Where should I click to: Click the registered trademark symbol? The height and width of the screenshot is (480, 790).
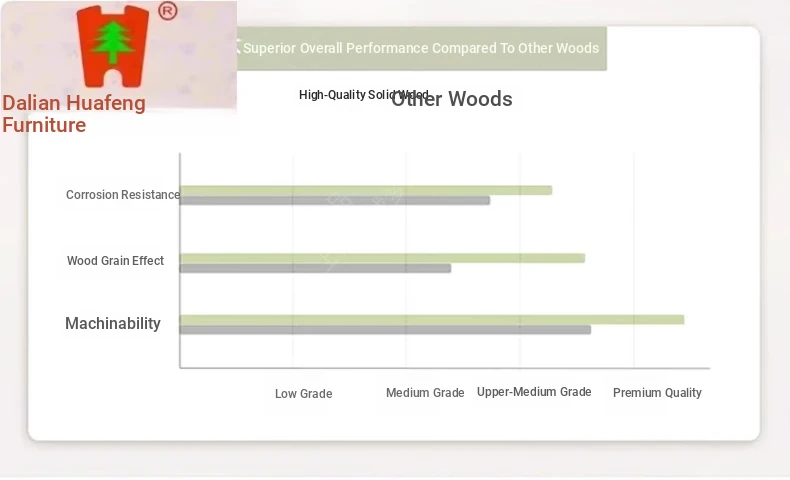pos(168,11)
